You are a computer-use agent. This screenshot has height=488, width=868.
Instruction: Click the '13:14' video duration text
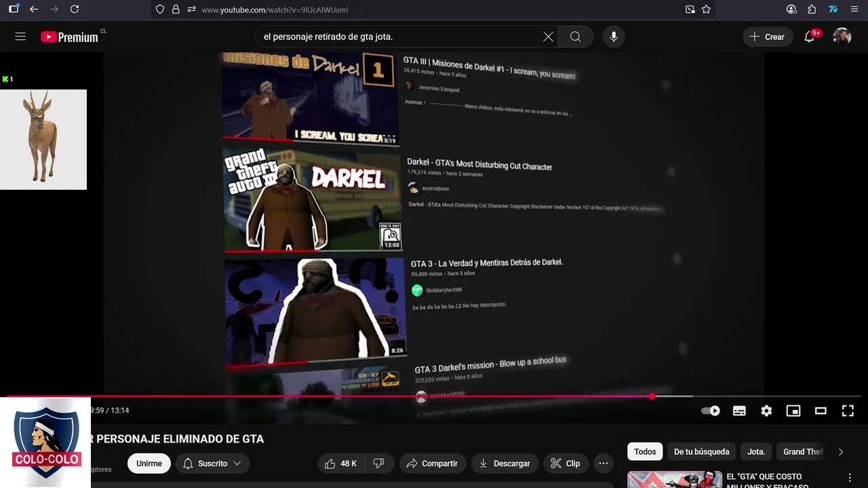pos(120,411)
